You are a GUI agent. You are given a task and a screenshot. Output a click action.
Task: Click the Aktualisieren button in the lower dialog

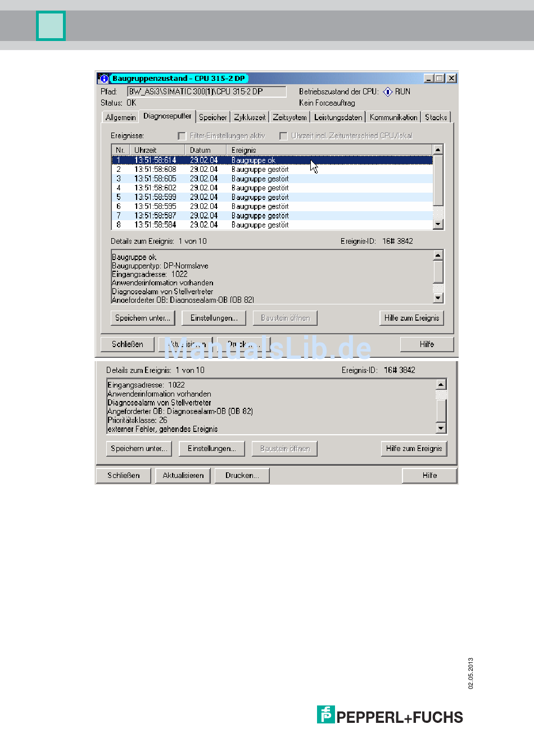tap(183, 476)
